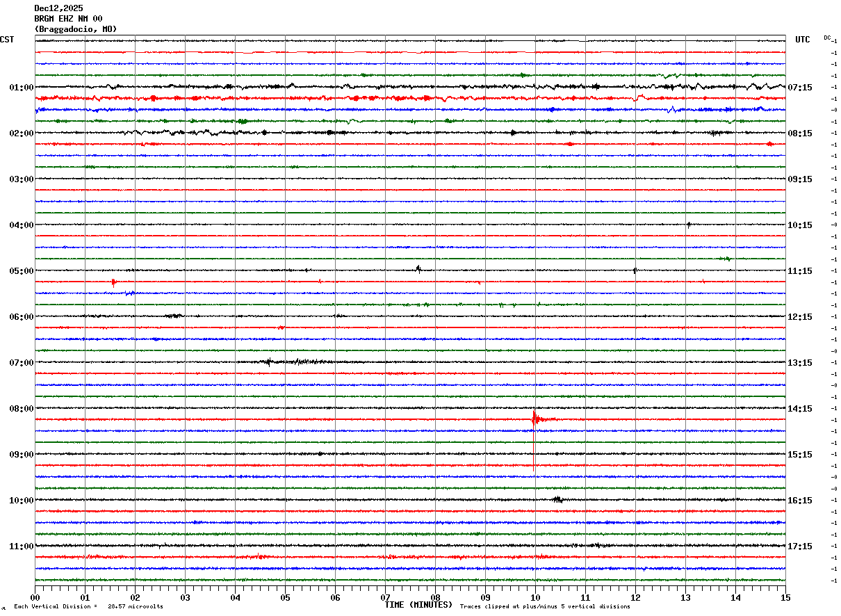The width and height of the screenshot is (841, 616).
Task: Click minute 14 on the time axis
Action: click(x=735, y=598)
